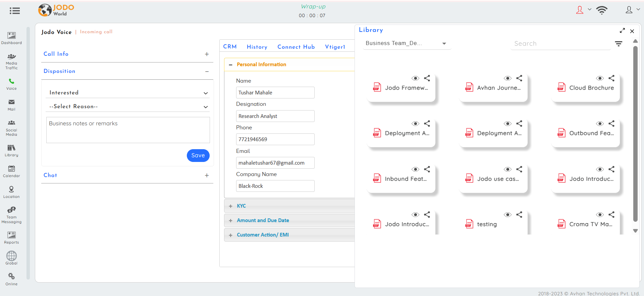Screen dimensions: 644x296
Task: Expand the Library panel to full screen
Action: (622, 31)
